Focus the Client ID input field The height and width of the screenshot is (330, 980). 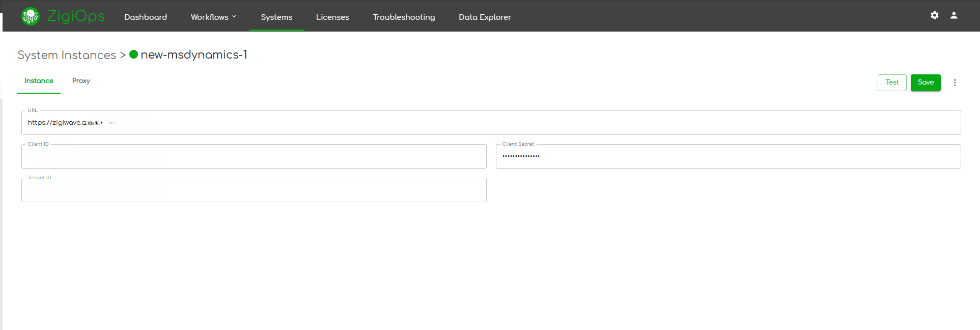[x=254, y=156]
